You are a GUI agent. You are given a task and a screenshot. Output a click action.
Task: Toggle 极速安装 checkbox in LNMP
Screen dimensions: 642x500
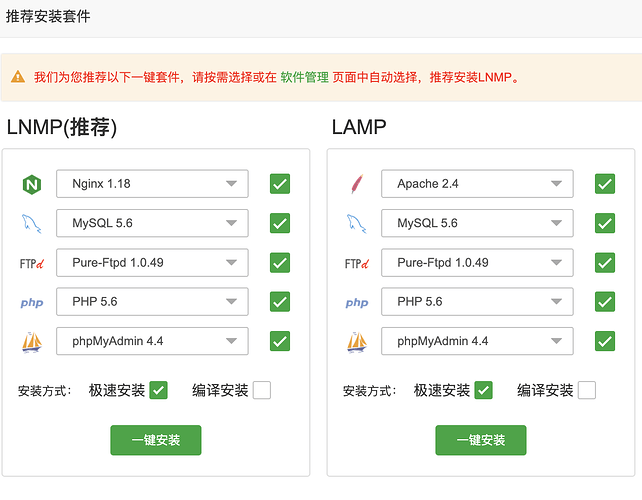point(158,390)
